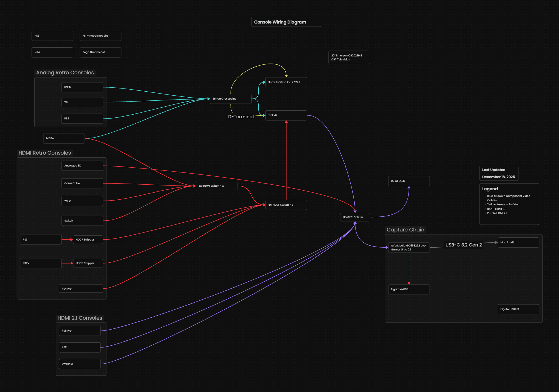Image resolution: width=559 pixels, height=392 pixels.
Task: Click the PS5 Pro console box
Action: pyautogui.click(x=79, y=331)
